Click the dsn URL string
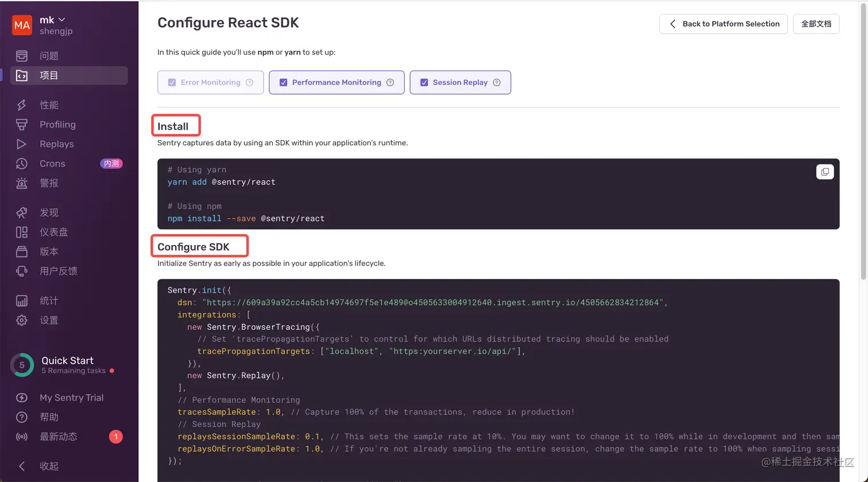 (x=432, y=302)
